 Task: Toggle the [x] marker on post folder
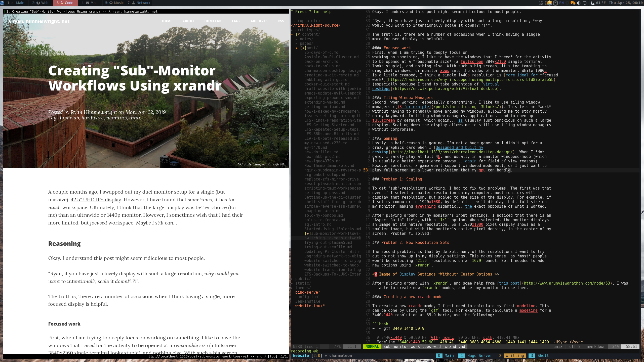click(303, 48)
